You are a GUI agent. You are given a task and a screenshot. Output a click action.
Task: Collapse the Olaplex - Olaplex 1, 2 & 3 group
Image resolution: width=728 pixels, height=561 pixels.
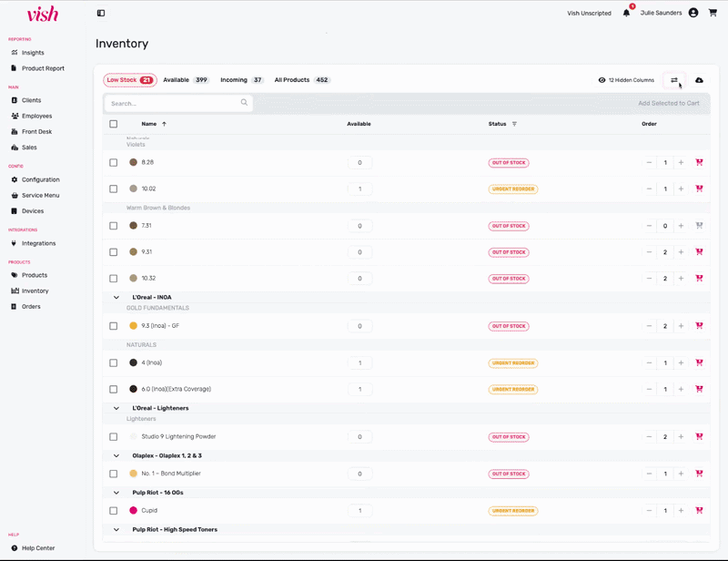tap(116, 455)
